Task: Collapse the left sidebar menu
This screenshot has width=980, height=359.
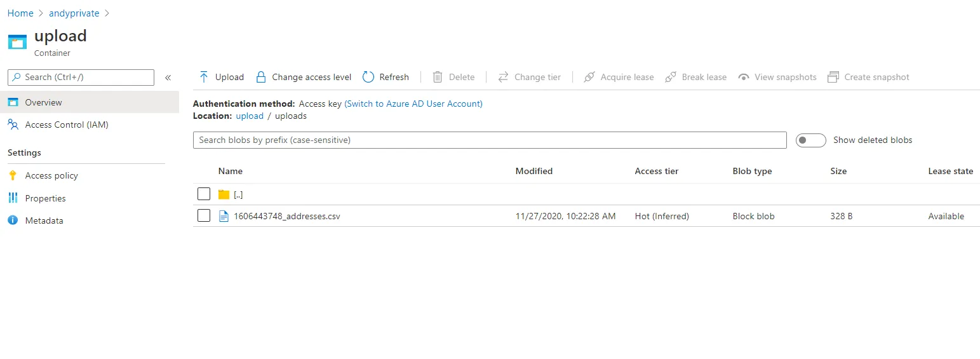Action: [168, 78]
